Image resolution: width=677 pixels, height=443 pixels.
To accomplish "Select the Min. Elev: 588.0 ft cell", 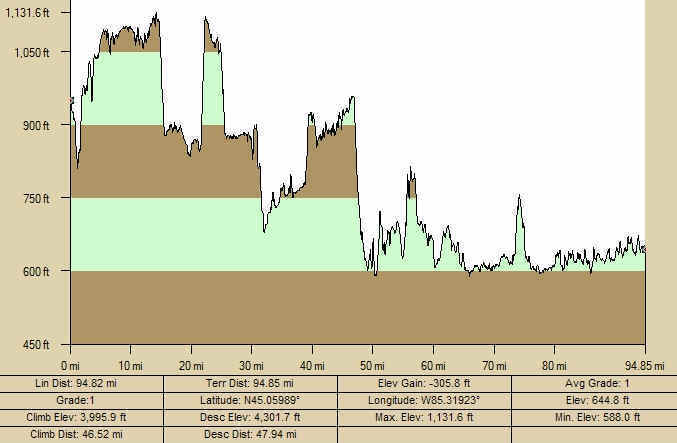I will (593, 417).
